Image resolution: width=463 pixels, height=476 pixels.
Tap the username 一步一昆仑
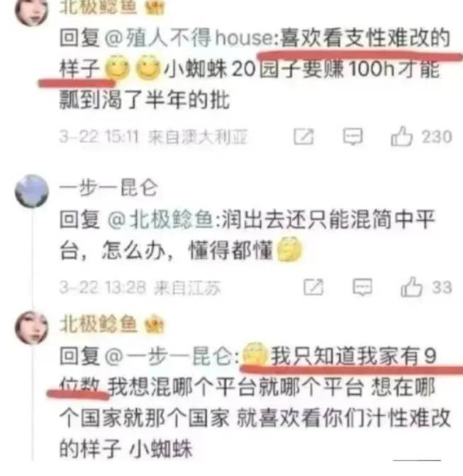(x=108, y=188)
